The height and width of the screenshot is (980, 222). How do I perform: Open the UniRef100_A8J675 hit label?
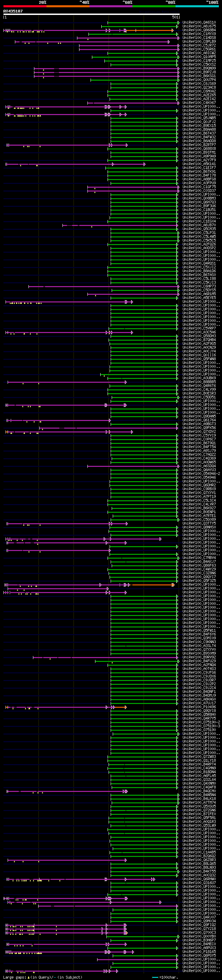tap(199, 26)
